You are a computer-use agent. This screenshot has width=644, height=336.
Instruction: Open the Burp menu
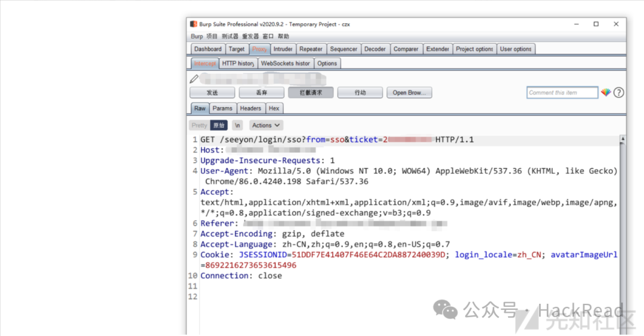pyautogui.click(x=197, y=36)
